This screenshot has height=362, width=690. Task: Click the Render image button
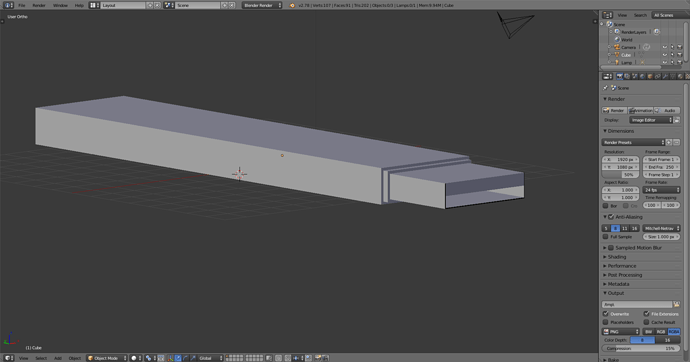pyautogui.click(x=615, y=110)
